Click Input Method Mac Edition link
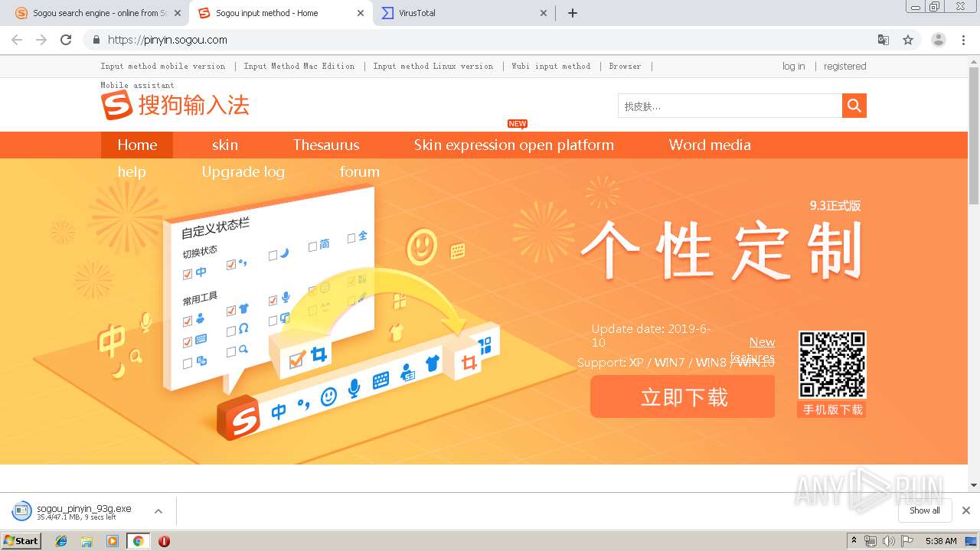 pos(299,67)
